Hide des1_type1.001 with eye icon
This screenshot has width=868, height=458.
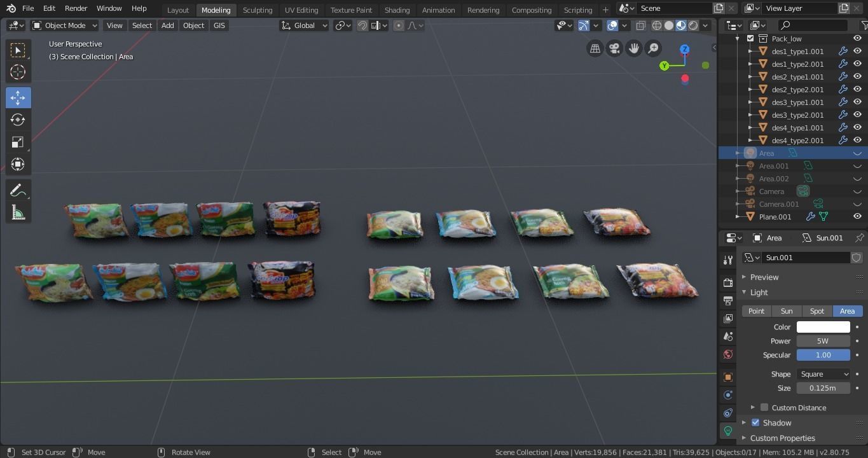pyautogui.click(x=857, y=52)
